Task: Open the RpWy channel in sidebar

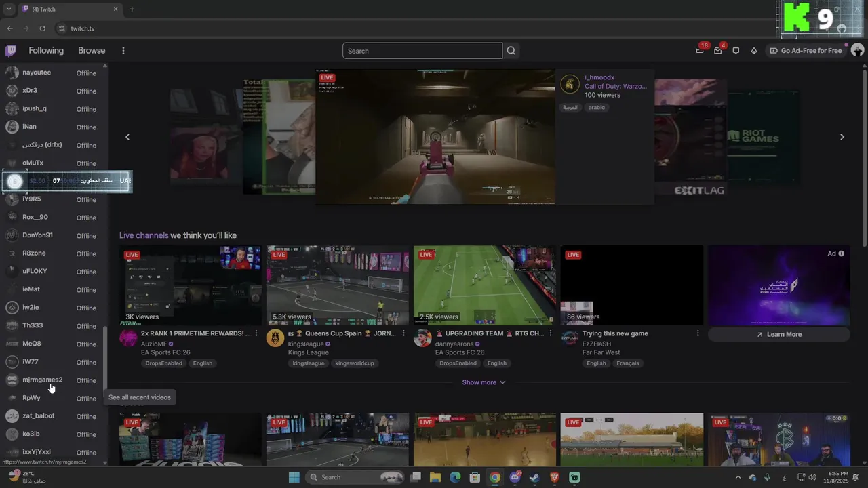Action: (x=54, y=398)
